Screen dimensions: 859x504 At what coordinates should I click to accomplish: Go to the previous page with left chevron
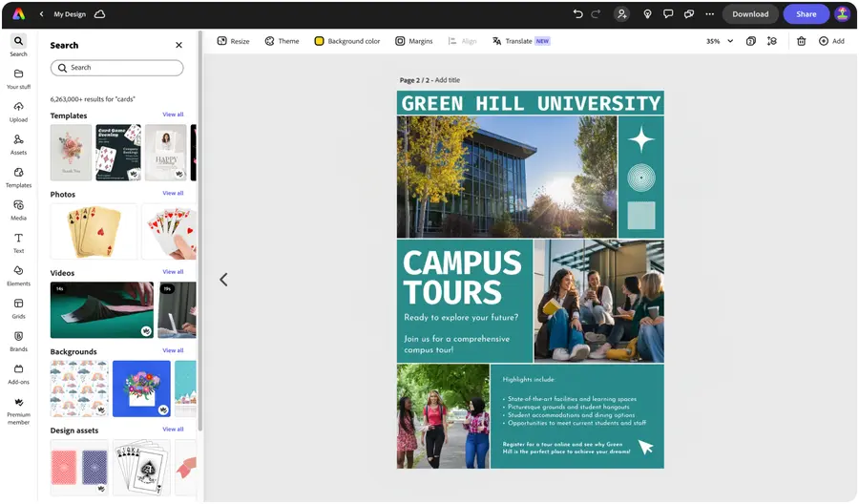point(223,280)
